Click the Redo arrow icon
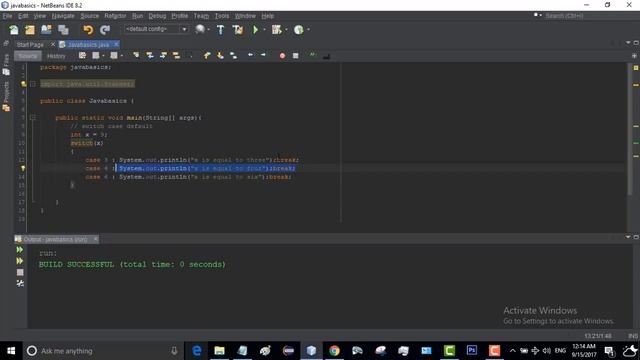Viewport: 640px width, 360px height. (x=105, y=30)
